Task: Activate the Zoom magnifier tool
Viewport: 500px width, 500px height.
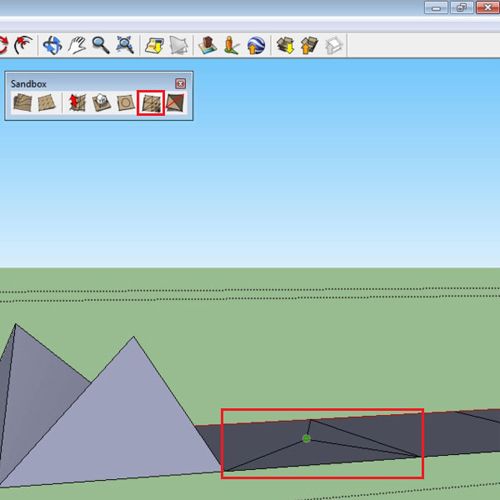Action: coord(101,45)
